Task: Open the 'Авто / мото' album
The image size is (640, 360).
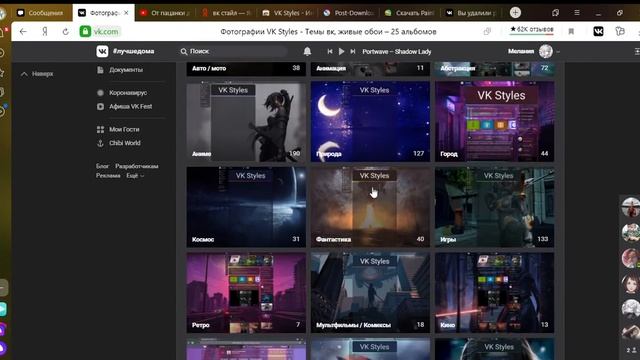Action: pos(246,69)
